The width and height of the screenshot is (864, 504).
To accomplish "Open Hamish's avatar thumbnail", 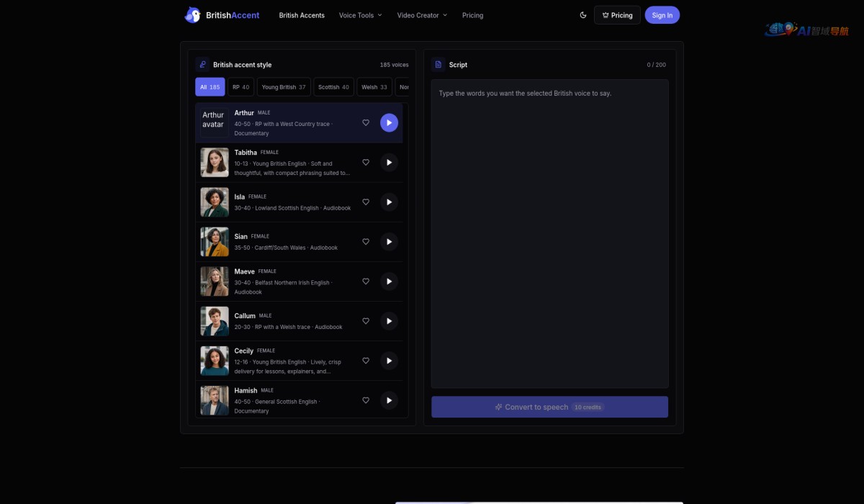I will pyautogui.click(x=215, y=400).
